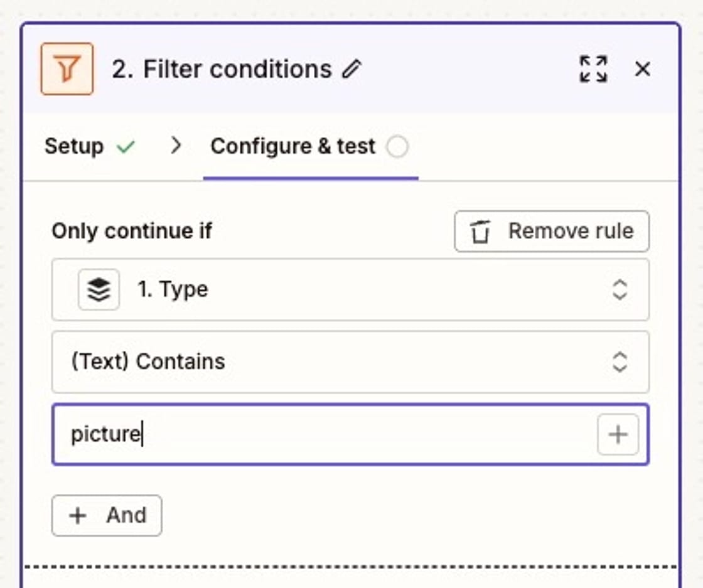Viewport: 703px width, 588px height.
Task: Click the plus icon next to the picture field
Action: pyautogui.click(x=618, y=434)
